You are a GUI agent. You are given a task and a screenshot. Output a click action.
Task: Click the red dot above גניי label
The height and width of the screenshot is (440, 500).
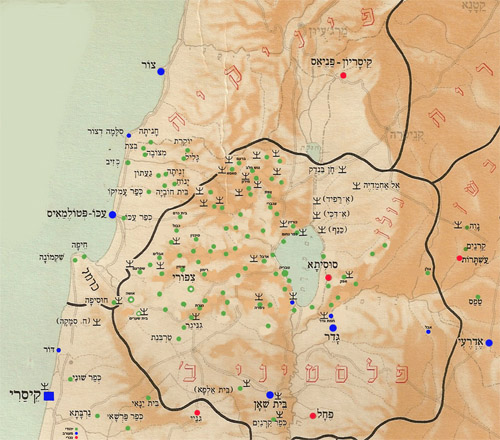(x=197, y=412)
